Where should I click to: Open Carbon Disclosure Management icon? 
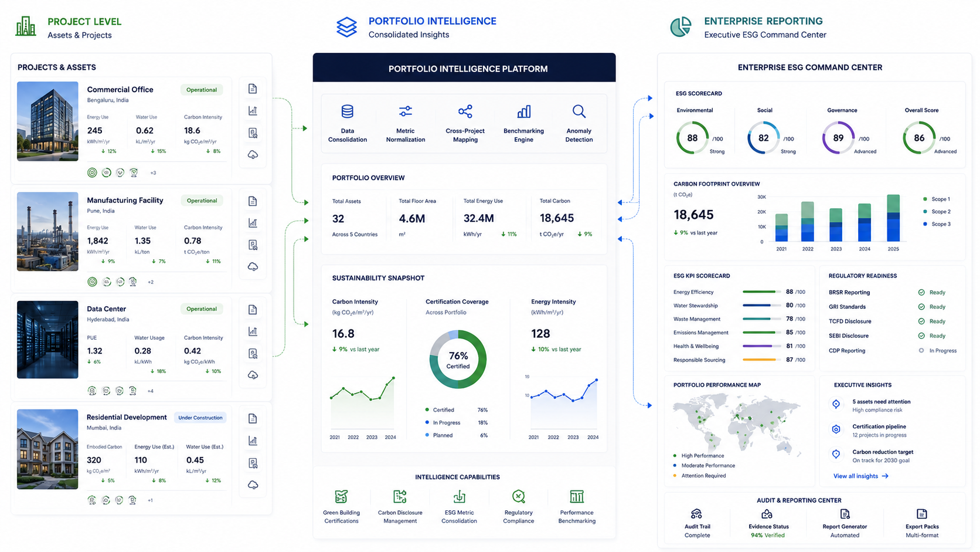[400, 497]
